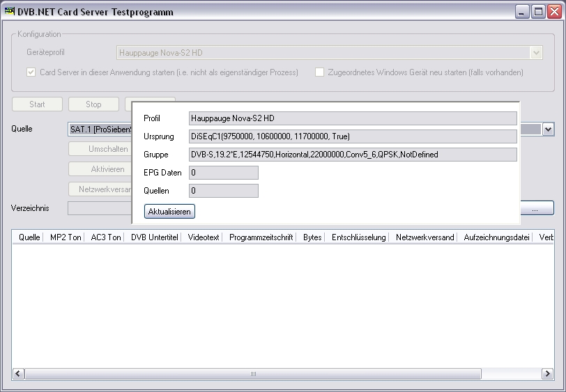The height and width of the screenshot is (392, 566).
Task: Enable 'Zugeordnetes Windows Gerät neu starten' checkbox
Action: coord(320,72)
